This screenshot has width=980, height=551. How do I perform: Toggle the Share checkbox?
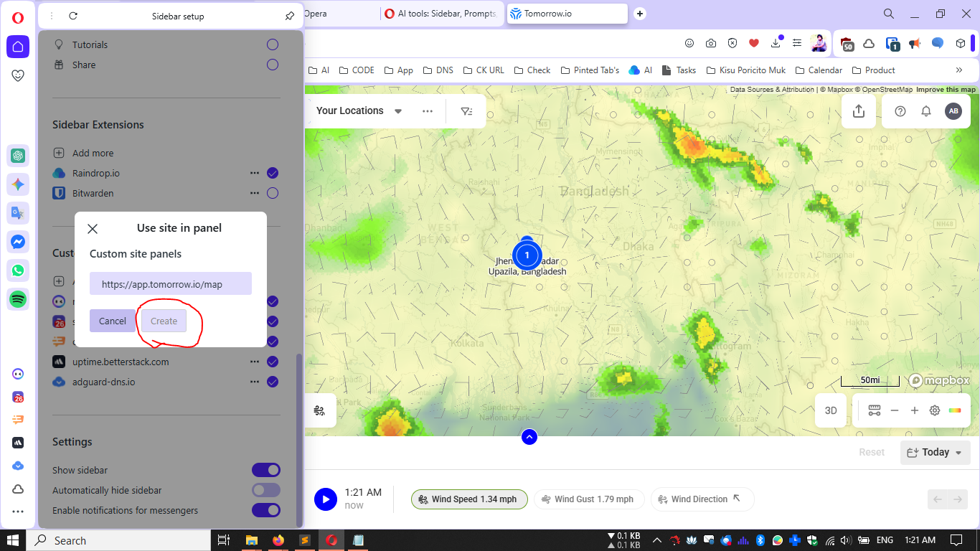pos(273,65)
